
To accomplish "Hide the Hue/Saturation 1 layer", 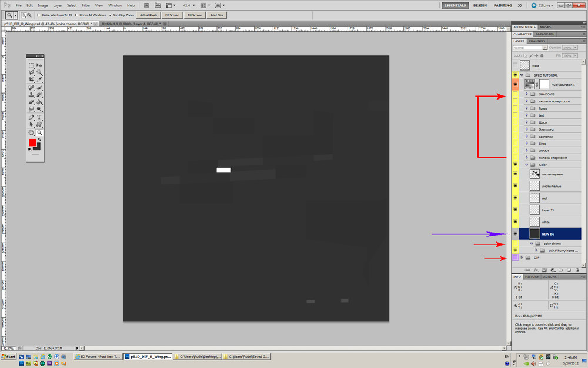I will coord(515,84).
